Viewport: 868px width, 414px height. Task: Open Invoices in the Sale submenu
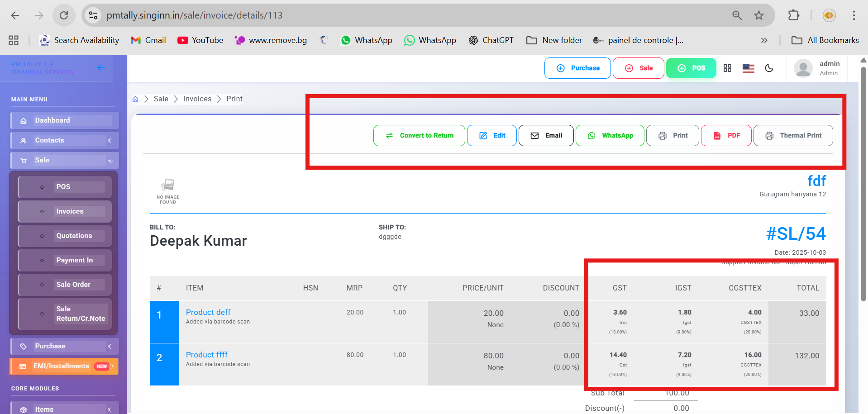(x=70, y=211)
